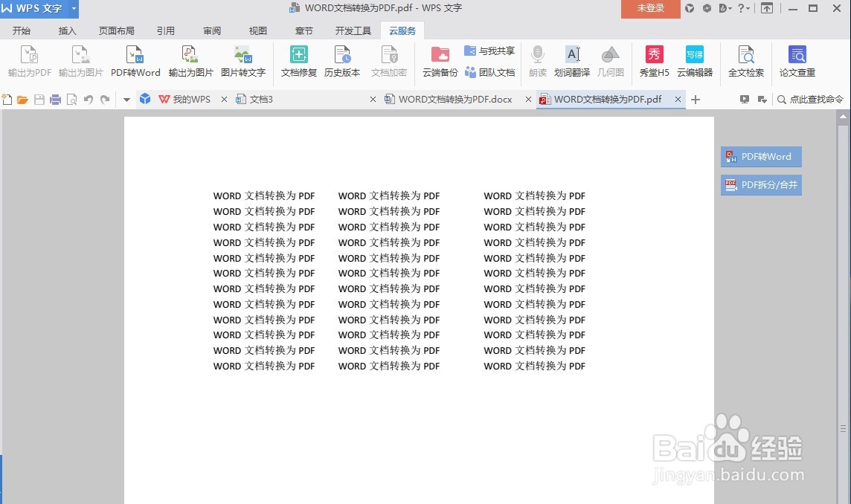打开快速访问工具栏自定义下拉箭头
851x504 pixels.
tap(126, 98)
